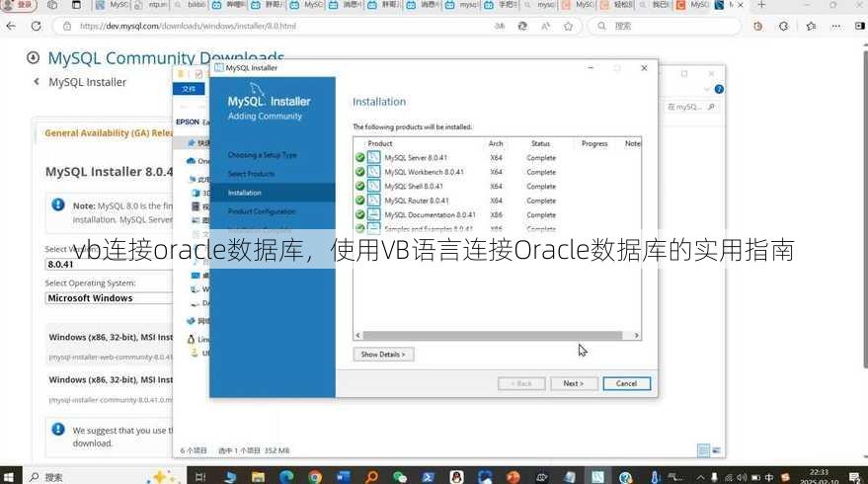Add this page to favorites with star

[x=568, y=26]
